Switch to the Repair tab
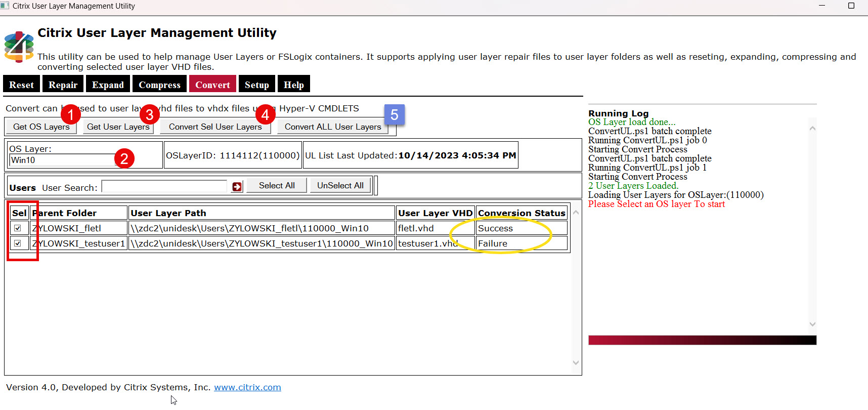Viewport: 868px width, 410px height. point(63,85)
